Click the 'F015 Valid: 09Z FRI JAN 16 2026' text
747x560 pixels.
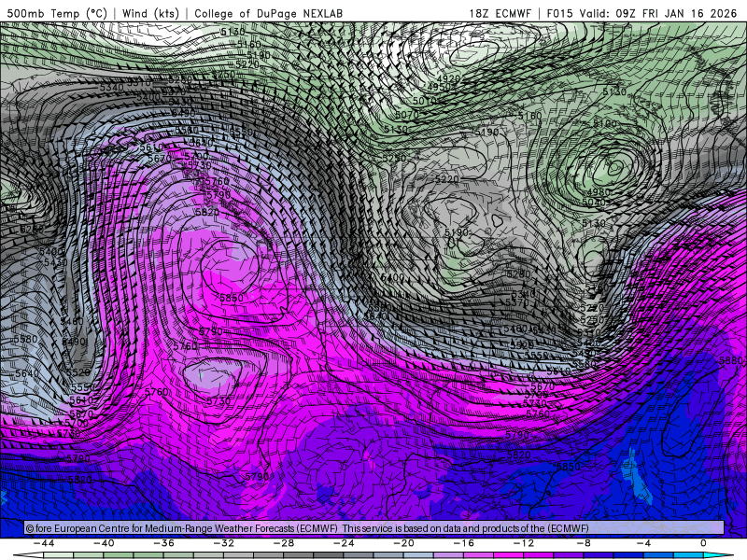[641, 13]
